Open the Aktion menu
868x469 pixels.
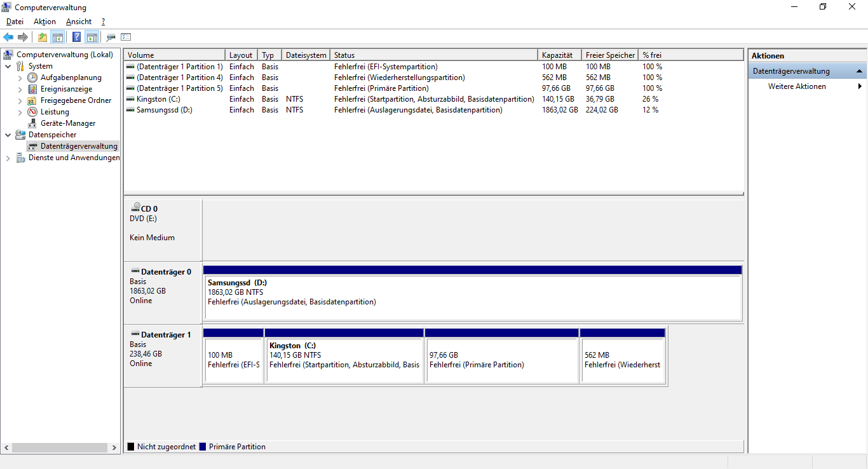coord(44,22)
